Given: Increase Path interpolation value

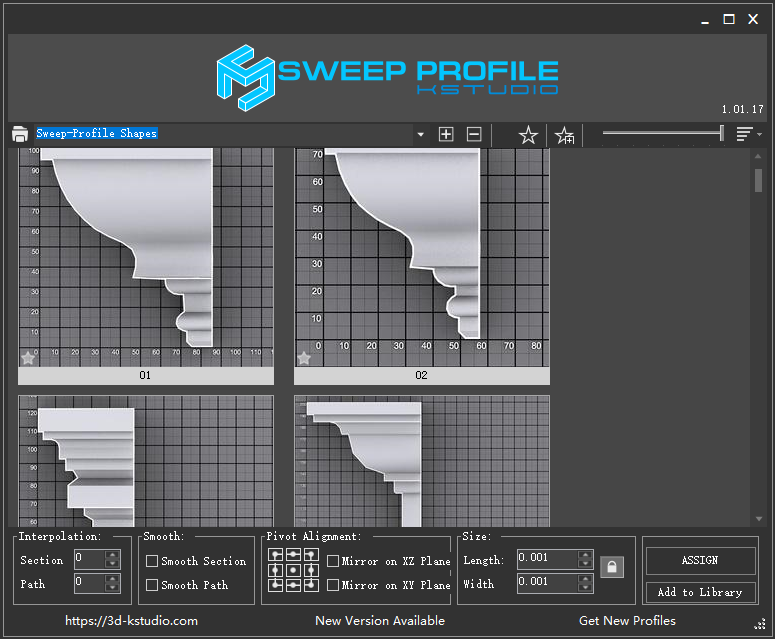Looking at the screenshot, I should (x=113, y=578).
